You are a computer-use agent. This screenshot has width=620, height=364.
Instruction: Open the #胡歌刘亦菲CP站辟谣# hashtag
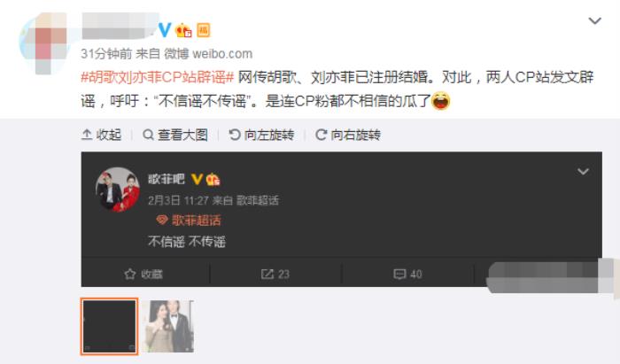point(158,77)
